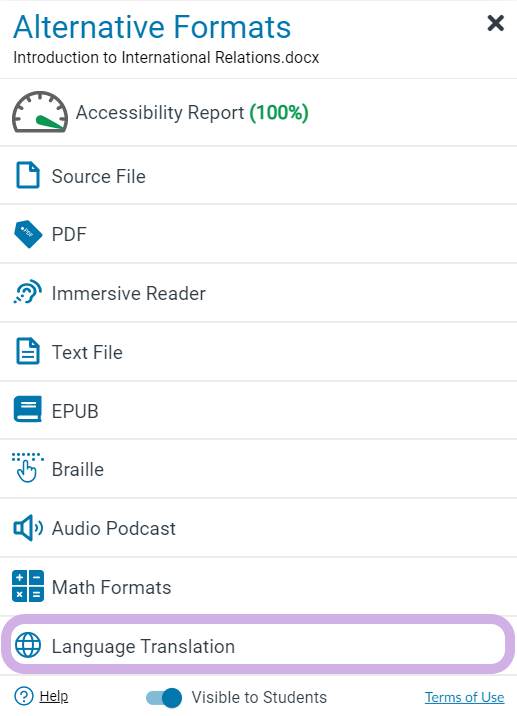
Task: Click the Language Translation globe icon
Action: [x=28, y=646]
